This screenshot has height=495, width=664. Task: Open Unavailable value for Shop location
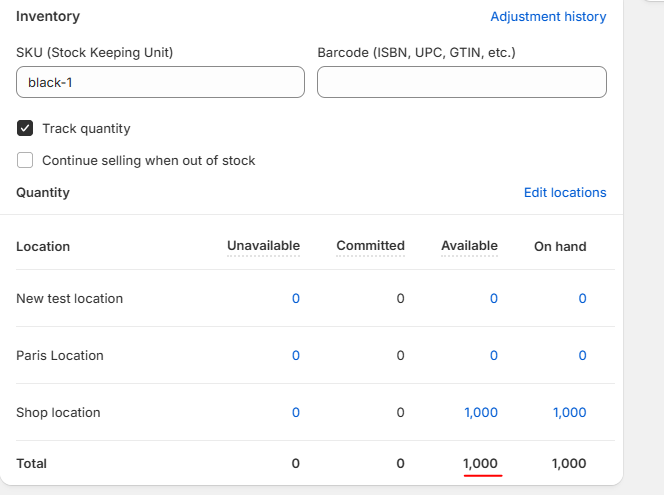(295, 413)
